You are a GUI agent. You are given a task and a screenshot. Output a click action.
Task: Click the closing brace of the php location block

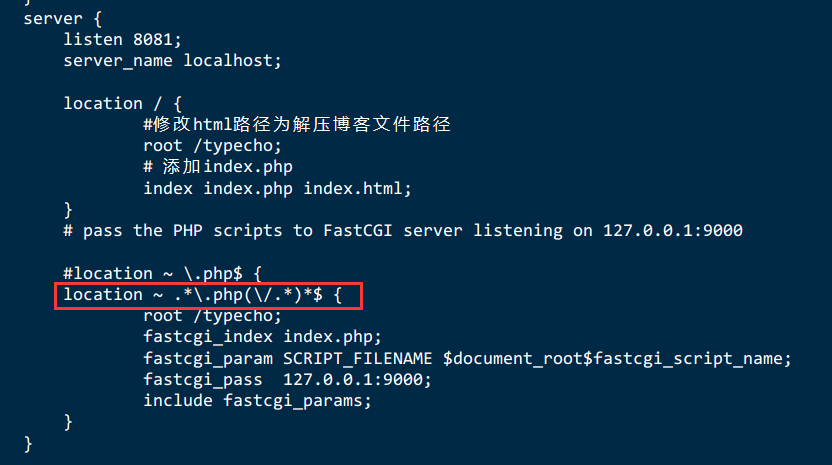pyautogui.click(x=68, y=423)
